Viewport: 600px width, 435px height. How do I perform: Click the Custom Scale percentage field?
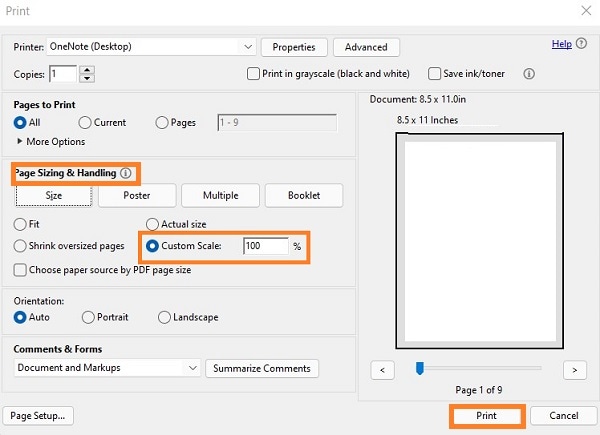click(x=265, y=246)
